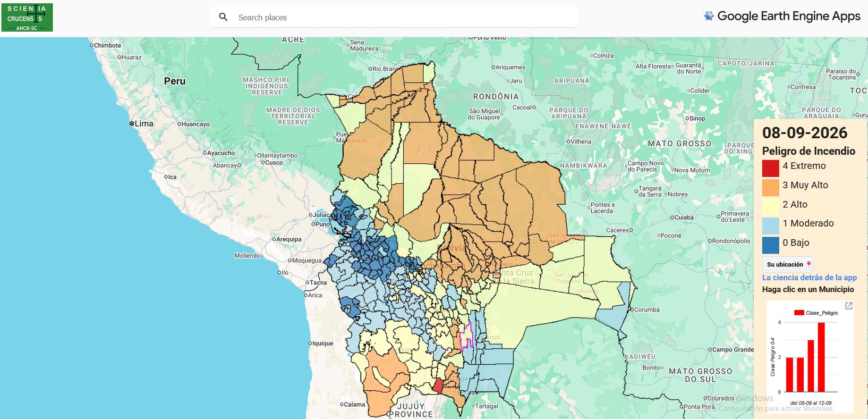The height and width of the screenshot is (419, 868).
Task: Click the Abancay city label
Action: click(x=225, y=166)
